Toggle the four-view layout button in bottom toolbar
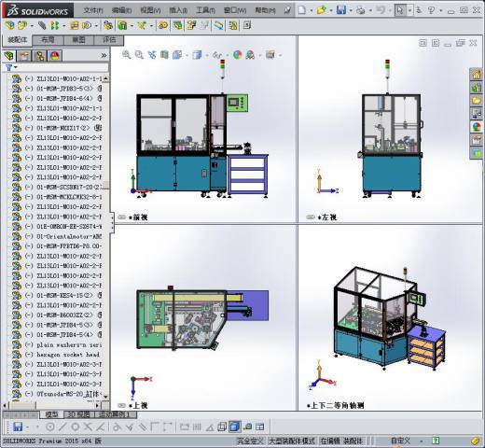This screenshot has width=485, height=448. pyautogui.click(x=260, y=427)
